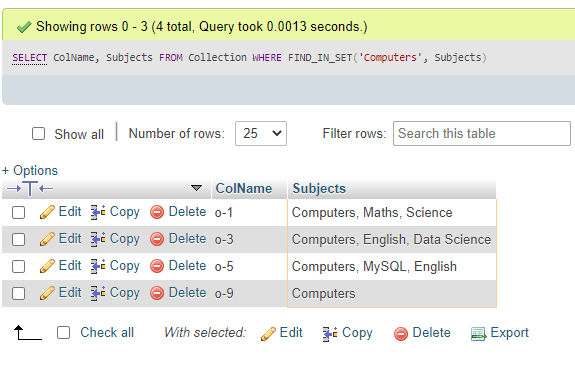Screen dimensions: 575x371
Task: Click the Delete link in row o-5
Action: 187,266
